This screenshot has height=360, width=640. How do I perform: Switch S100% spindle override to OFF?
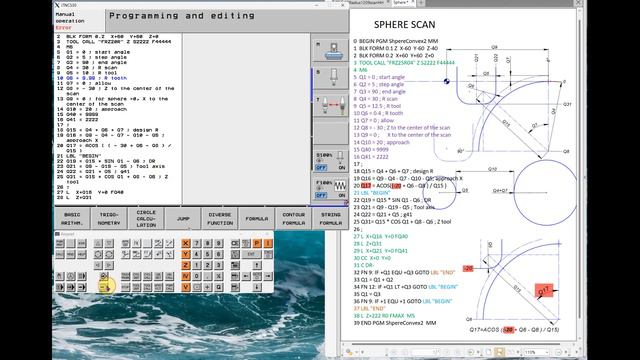point(321,168)
